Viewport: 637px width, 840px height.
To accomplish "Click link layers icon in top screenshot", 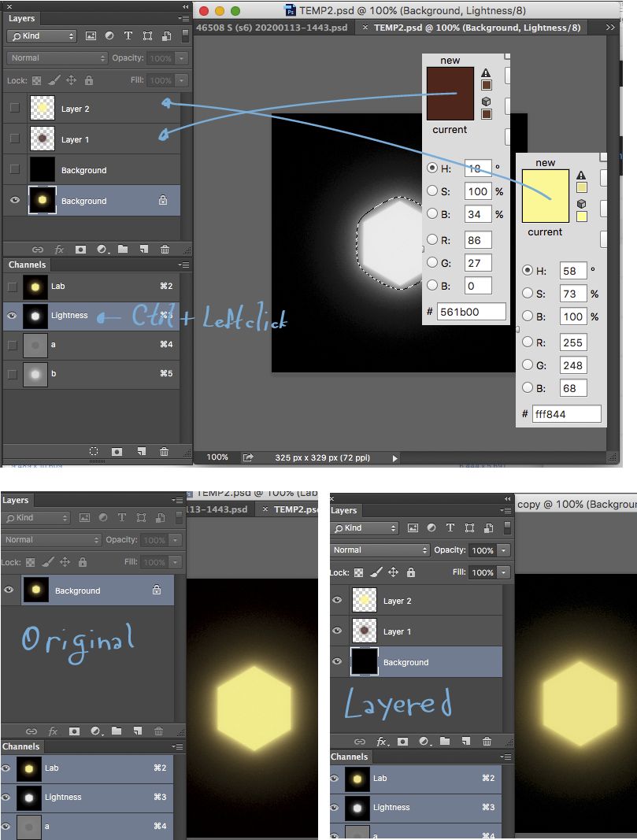I will click(x=38, y=250).
